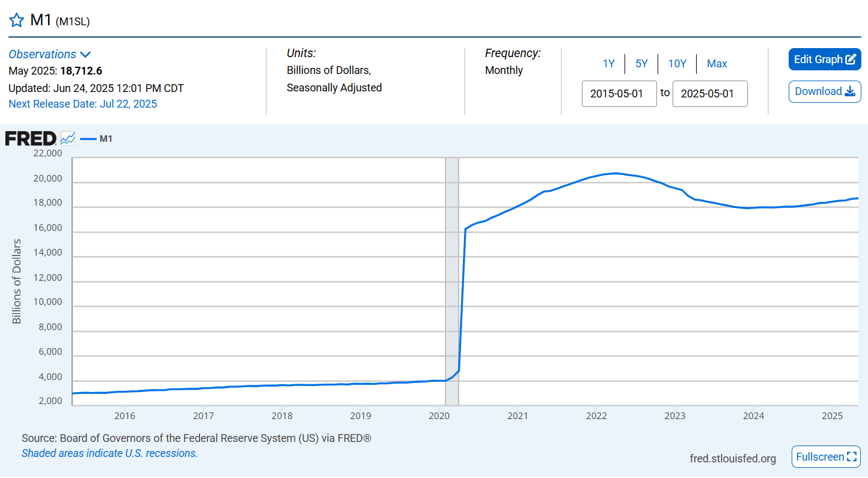Click the 'Frequency:' heading

point(513,54)
